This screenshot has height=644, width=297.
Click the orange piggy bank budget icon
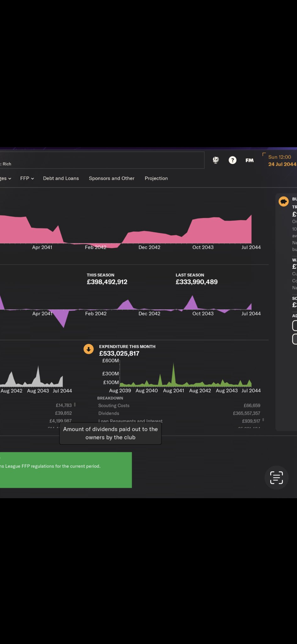283,201
